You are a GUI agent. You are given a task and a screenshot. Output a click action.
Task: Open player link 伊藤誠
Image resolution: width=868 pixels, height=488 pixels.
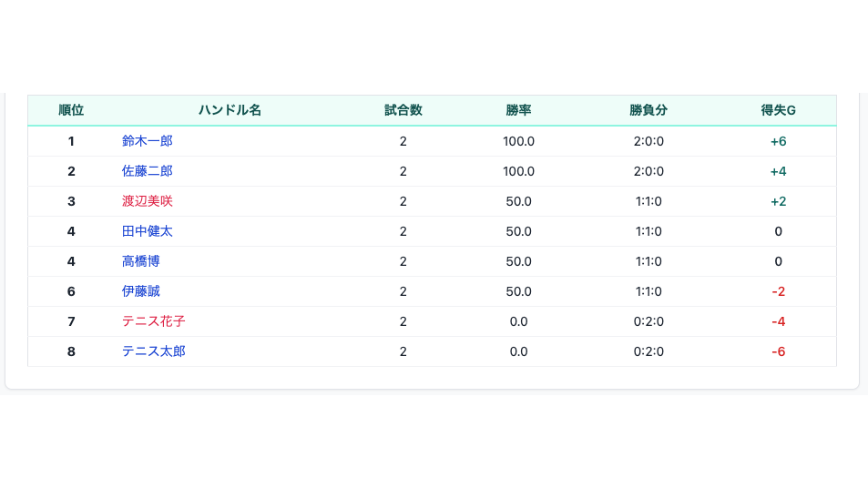coord(140,291)
